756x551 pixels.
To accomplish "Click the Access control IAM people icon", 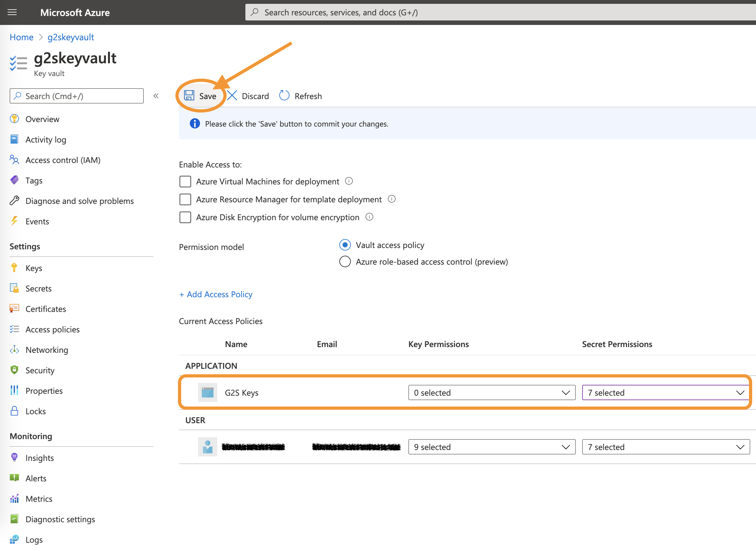I will point(14,160).
